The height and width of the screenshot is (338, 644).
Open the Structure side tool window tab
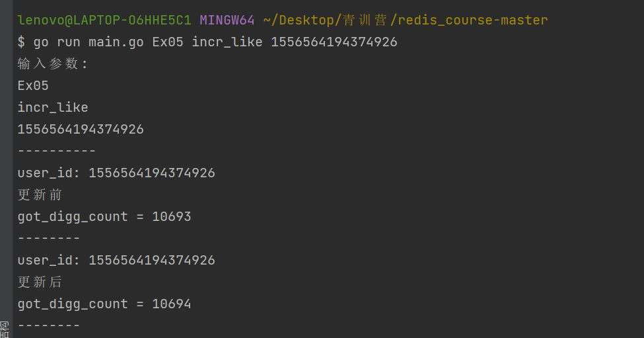tap(5, 329)
